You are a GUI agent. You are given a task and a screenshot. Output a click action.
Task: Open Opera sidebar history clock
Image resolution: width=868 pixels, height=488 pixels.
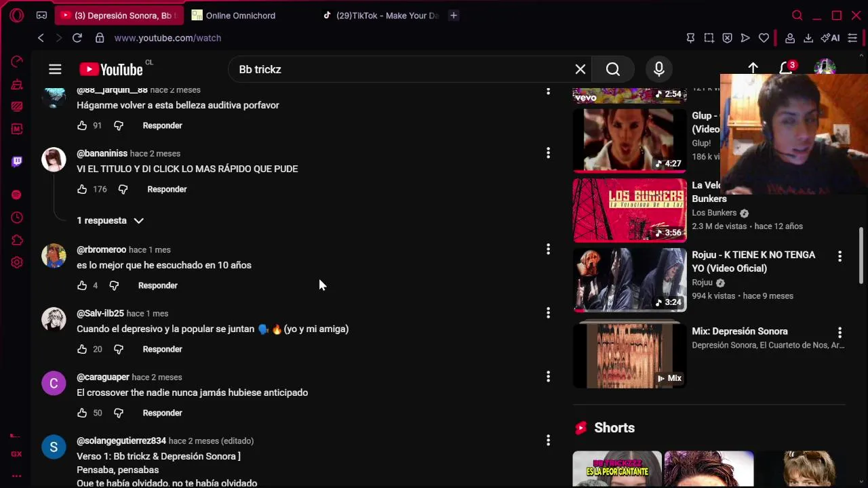click(x=17, y=218)
